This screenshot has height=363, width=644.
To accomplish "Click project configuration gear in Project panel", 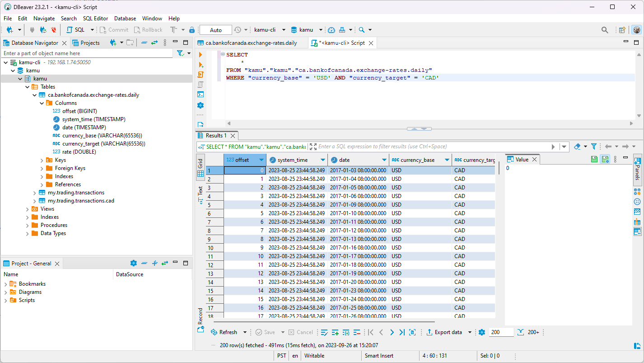I will 133,263.
